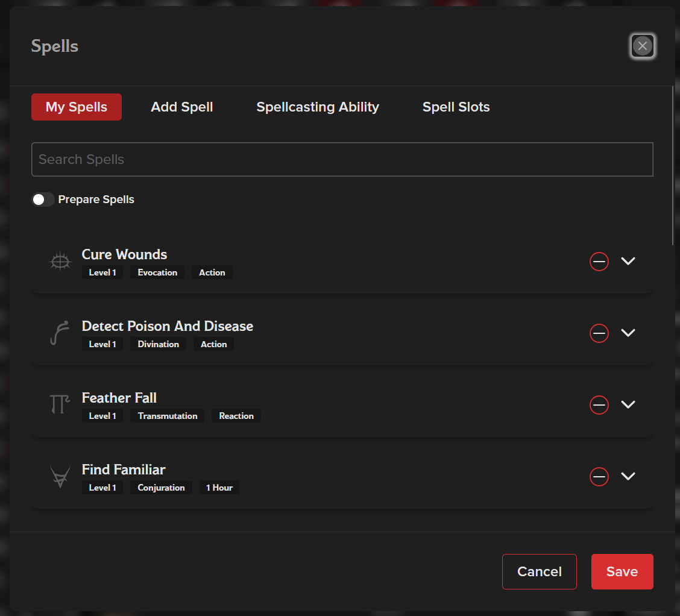
Task: Click the Detect Poison And Disease divination icon
Action: pos(59,333)
